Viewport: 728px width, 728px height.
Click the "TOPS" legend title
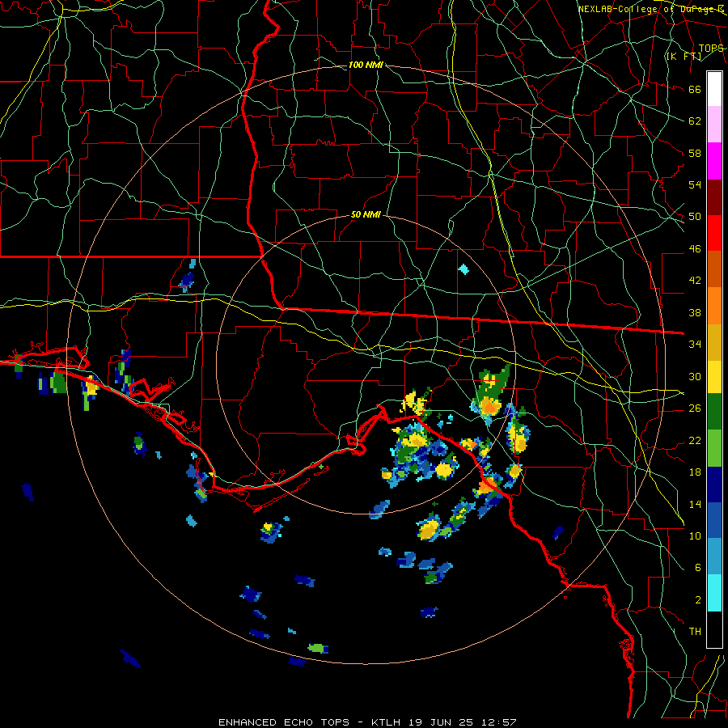pyautogui.click(x=711, y=49)
